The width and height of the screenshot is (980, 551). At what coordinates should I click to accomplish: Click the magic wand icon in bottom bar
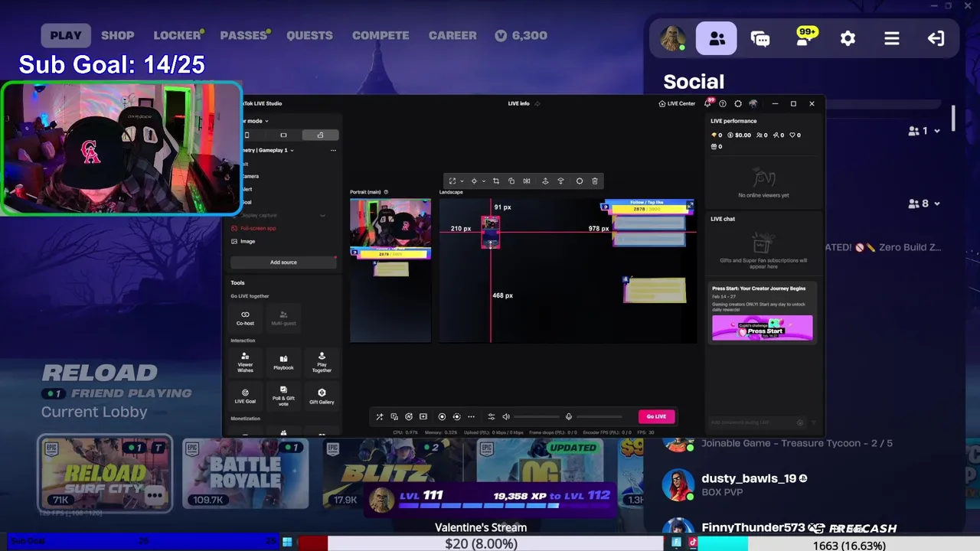point(379,416)
